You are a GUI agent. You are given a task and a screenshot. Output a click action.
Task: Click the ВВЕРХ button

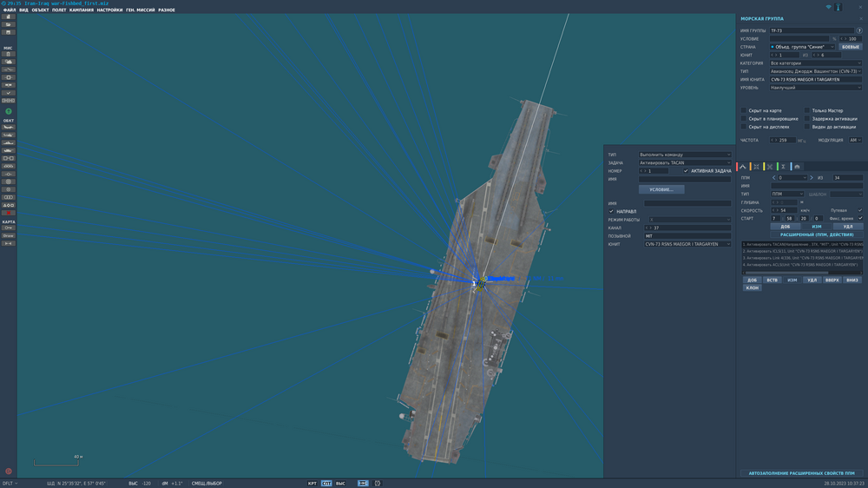tap(832, 280)
